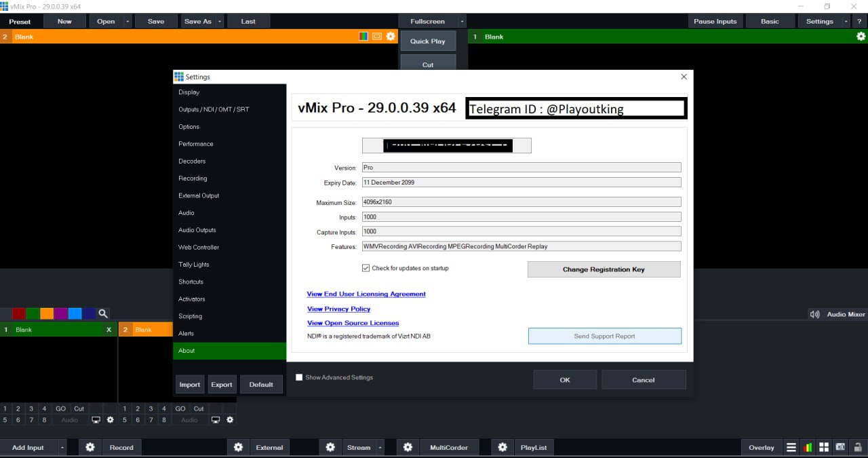Open Stream settings gear icon
The height and width of the screenshot is (458, 868).
330,447
